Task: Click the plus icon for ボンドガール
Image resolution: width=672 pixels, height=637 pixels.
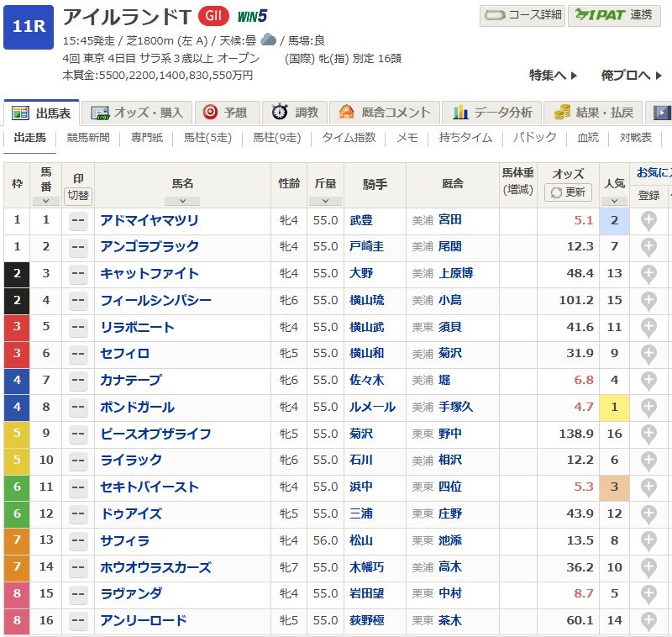Action: (648, 408)
